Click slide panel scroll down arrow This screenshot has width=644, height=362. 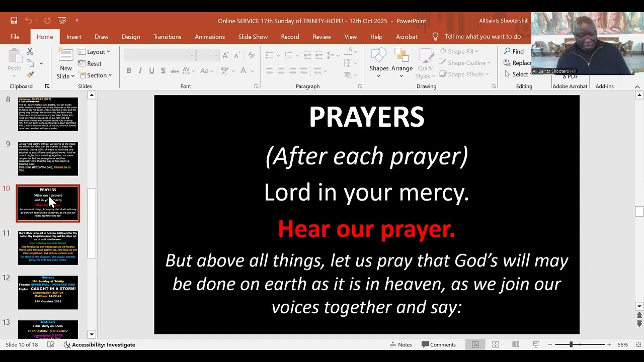(92, 334)
